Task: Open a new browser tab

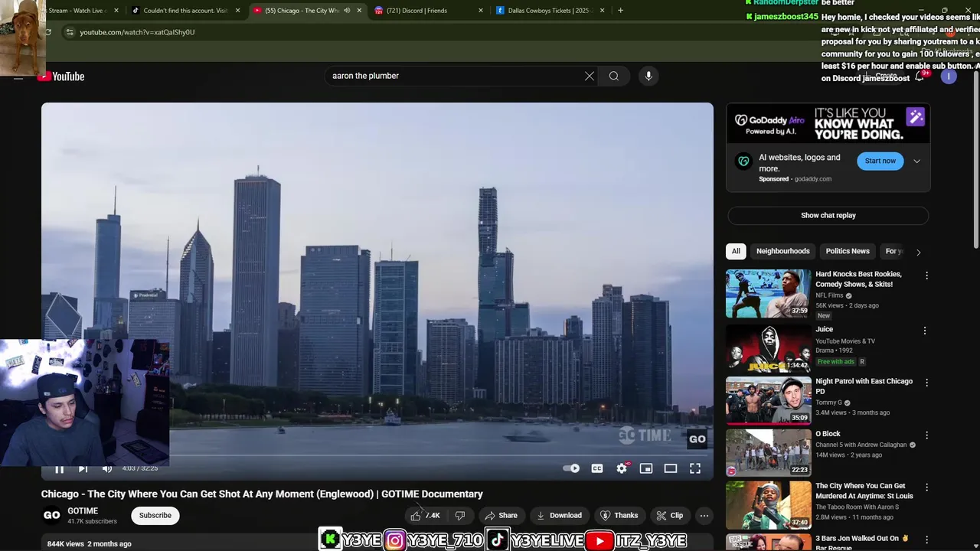Action: tap(620, 11)
